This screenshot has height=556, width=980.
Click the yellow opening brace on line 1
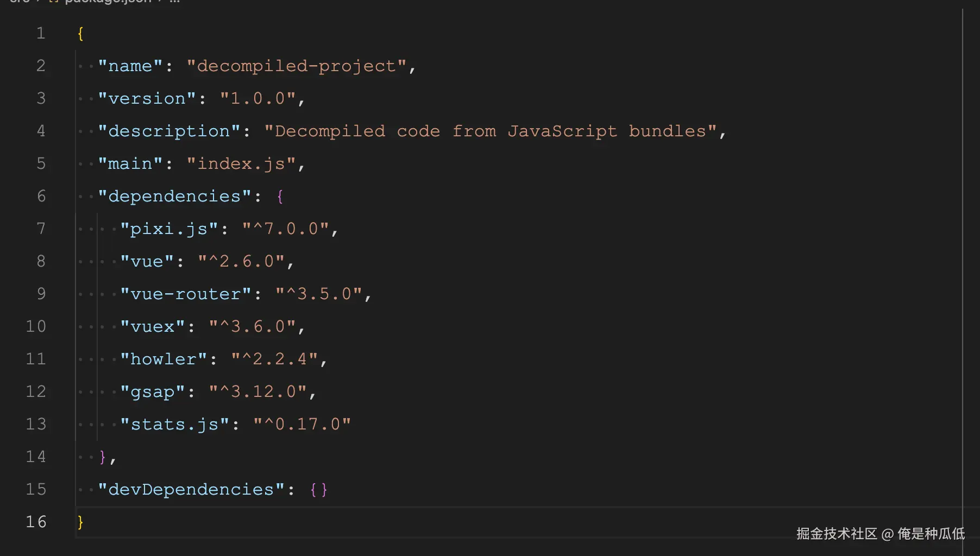80,34
